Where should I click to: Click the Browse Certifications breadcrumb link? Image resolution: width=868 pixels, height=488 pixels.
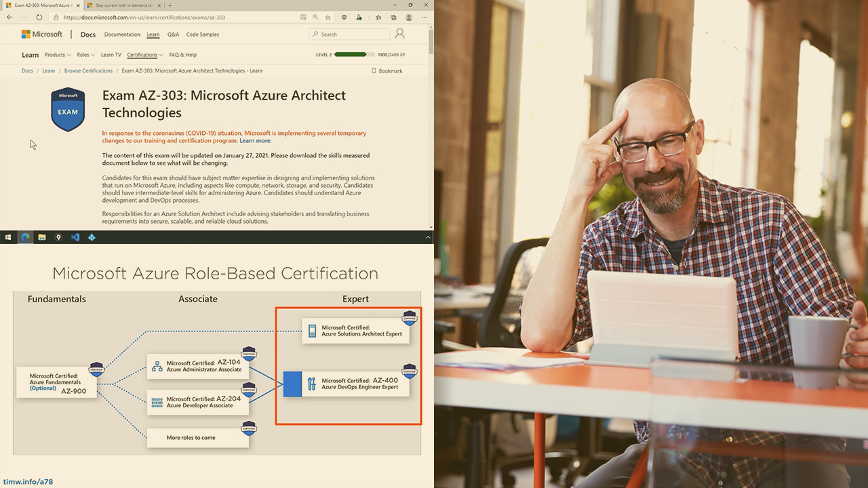click(88, 71)
